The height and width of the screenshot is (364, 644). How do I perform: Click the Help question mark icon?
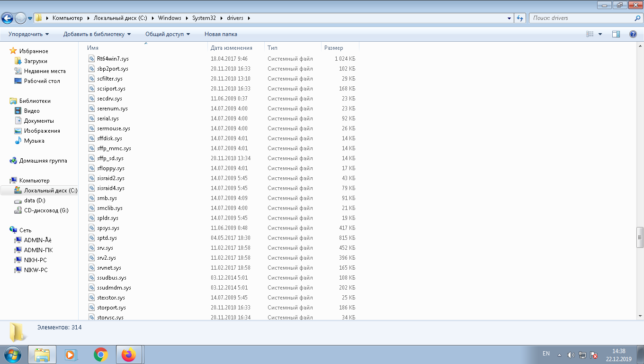[633, 34]
